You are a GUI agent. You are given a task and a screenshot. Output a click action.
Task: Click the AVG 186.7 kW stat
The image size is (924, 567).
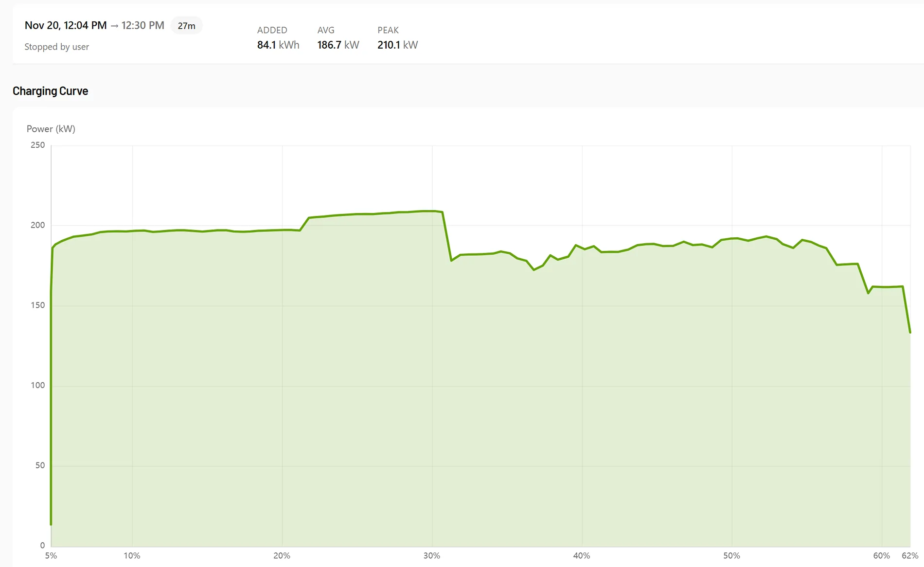tap(338, 38)
